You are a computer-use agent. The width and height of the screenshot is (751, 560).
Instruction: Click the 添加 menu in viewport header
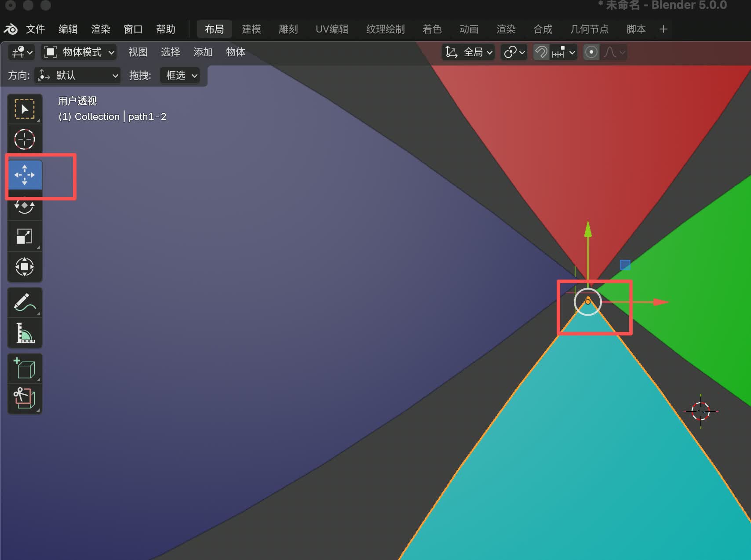[x=203, y=52]
